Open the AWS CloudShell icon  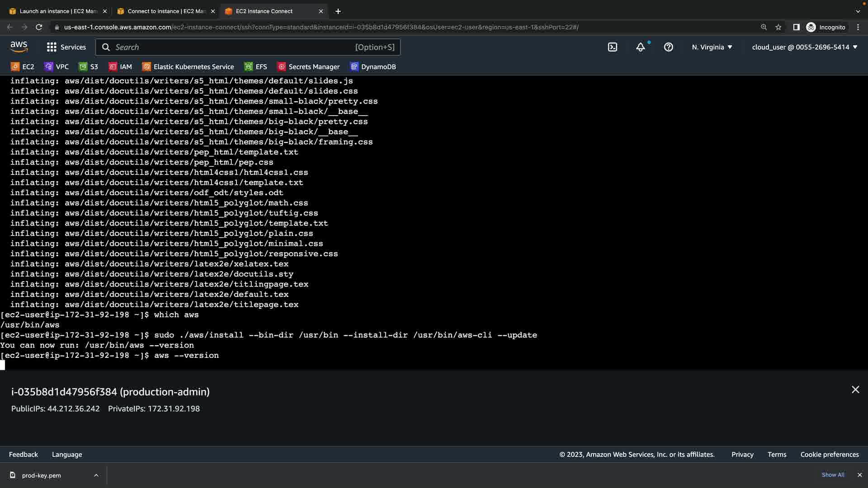point(612,47)
